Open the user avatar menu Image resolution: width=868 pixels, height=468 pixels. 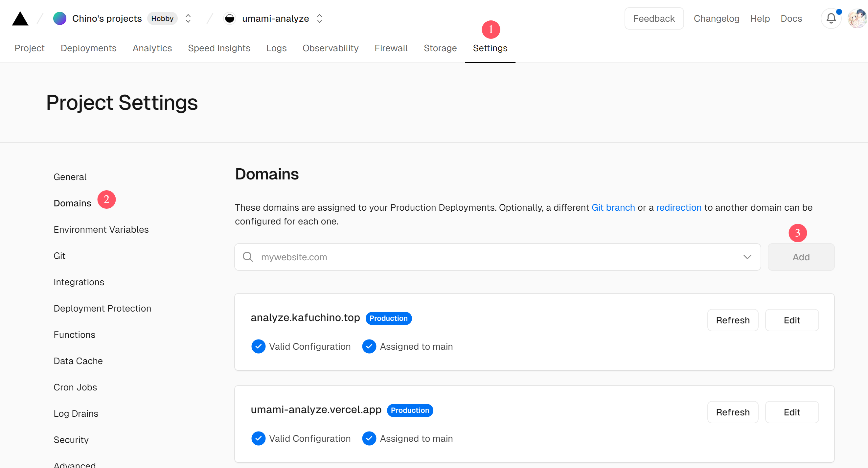(857, 18)
